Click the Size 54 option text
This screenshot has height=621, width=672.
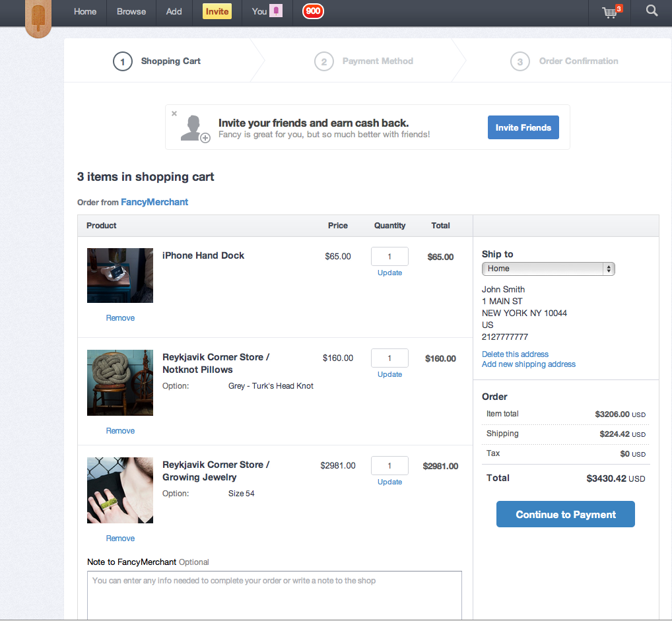point(242,493)
